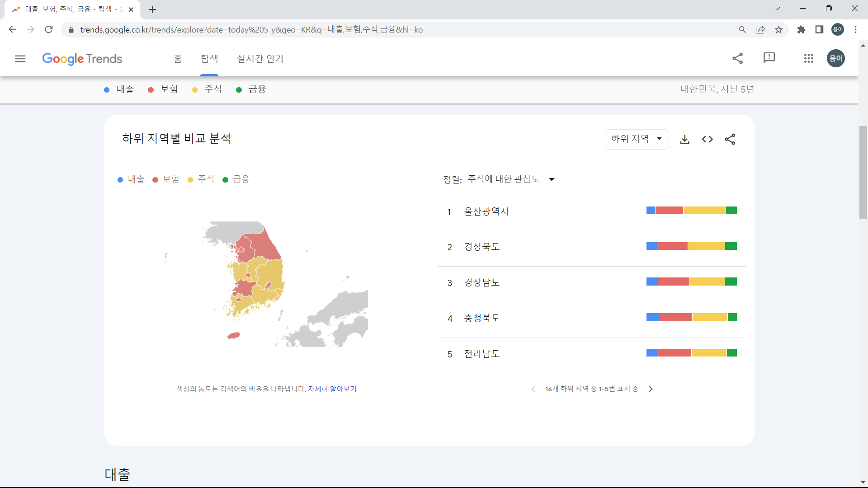Open the feedback icon in the header
Image resolution: width=868 pixels, height=488 pixels.
pos(769,58)
